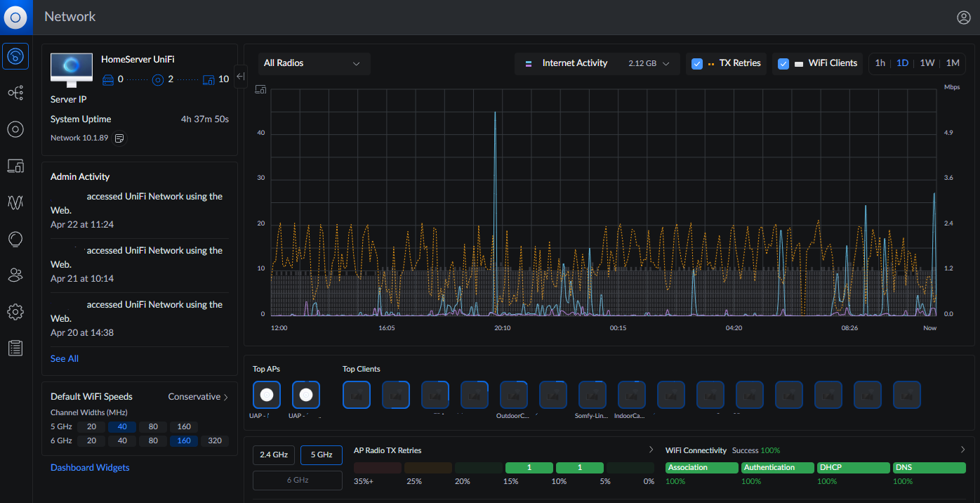This screenshot has height=503, width=980.
Task: Open the Client Devices sidebar icon
Action: click(15, 166)
